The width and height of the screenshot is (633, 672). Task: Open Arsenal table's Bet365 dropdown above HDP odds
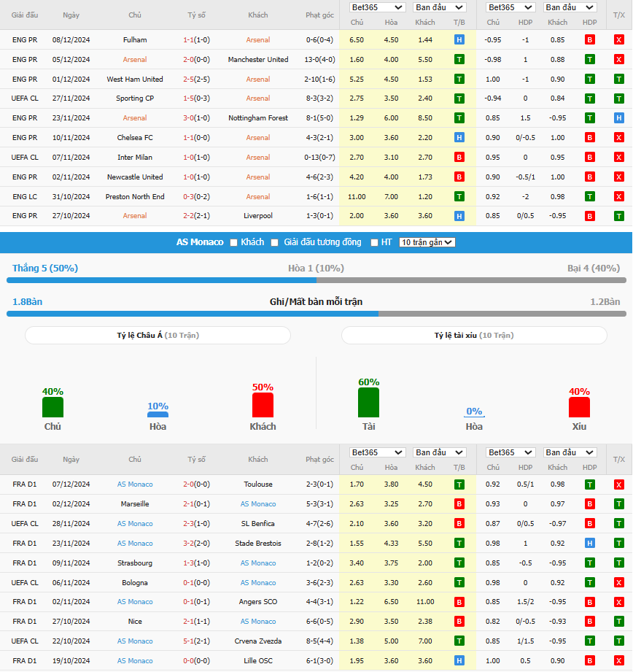coord(510,7)
